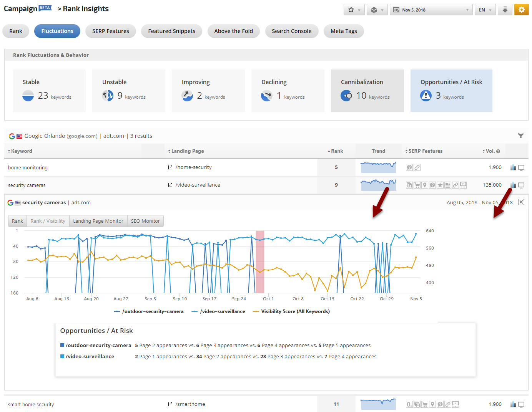Open the Nov 5, 2018 date dropdown

(x=431, y=10)
